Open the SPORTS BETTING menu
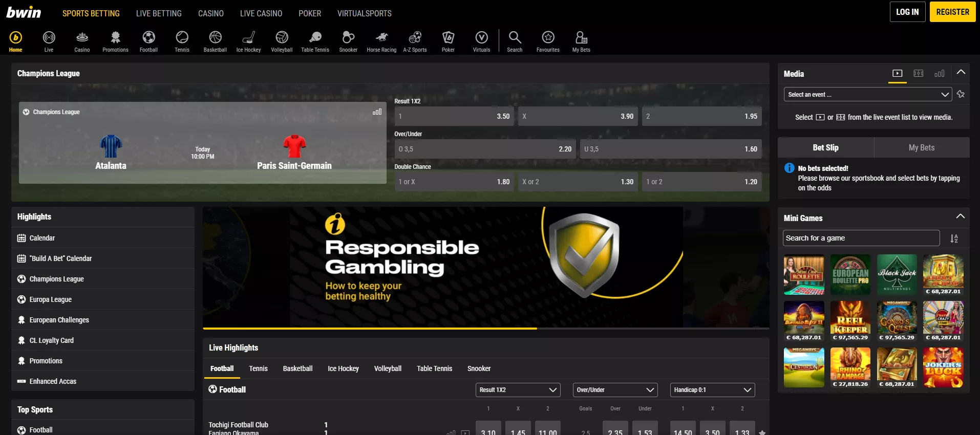 coord(91,13)
